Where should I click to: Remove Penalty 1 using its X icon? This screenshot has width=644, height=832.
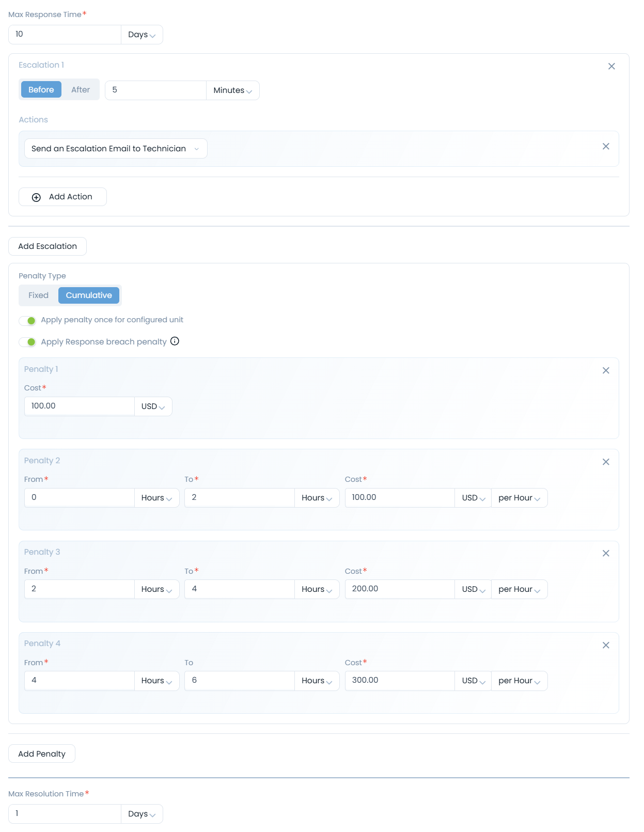pos(606,370)
